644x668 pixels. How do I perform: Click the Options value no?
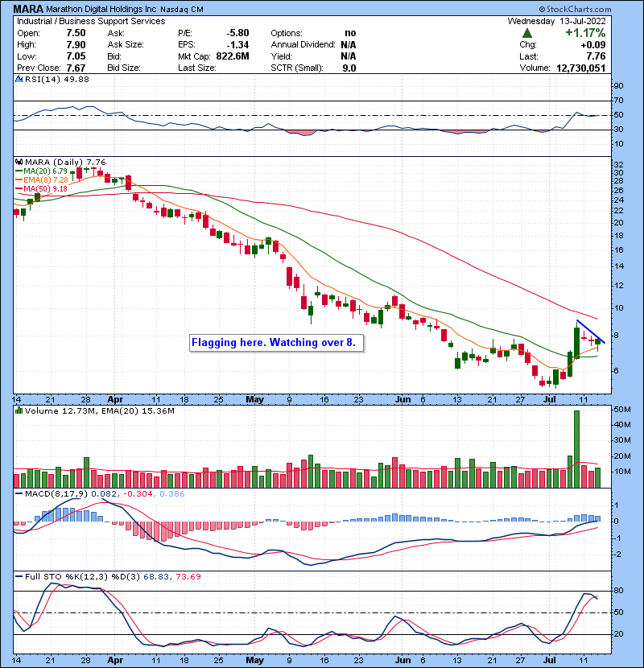[x=350, y=33]
